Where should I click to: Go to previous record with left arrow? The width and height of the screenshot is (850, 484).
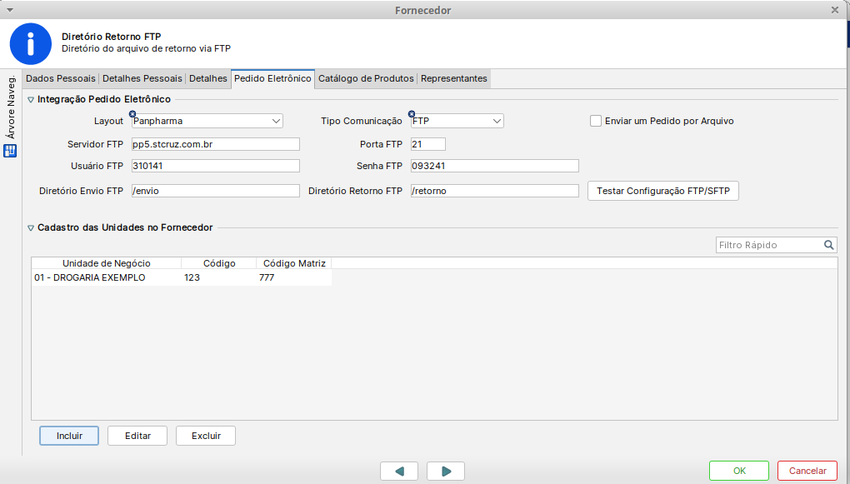[x=399, y=471]
